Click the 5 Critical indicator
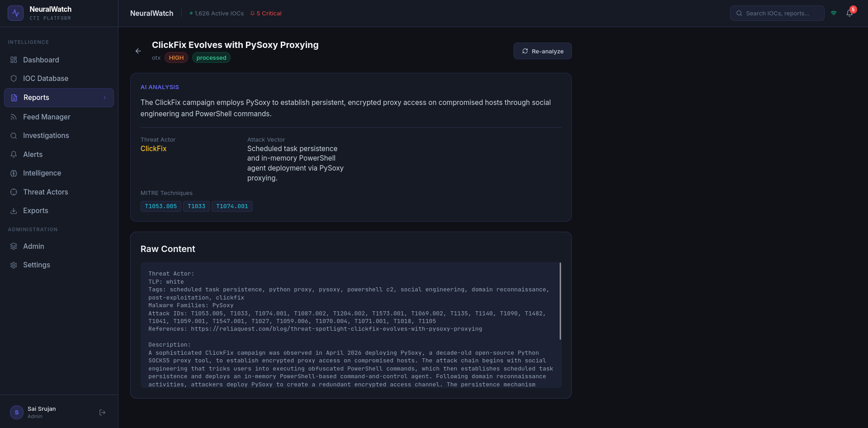This screenshot has width=868, height=428. coord(266,13)
